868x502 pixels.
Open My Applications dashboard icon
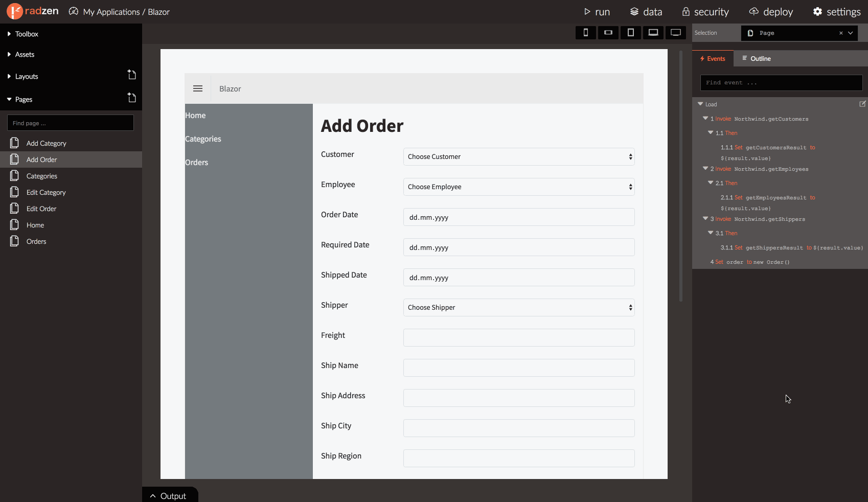pos(74,11)
